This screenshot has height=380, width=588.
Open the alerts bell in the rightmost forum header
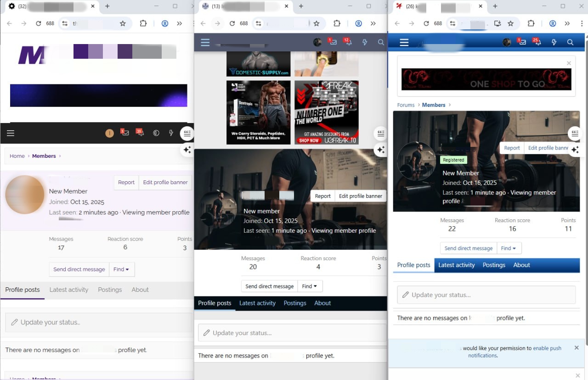(x=537, y=42)
